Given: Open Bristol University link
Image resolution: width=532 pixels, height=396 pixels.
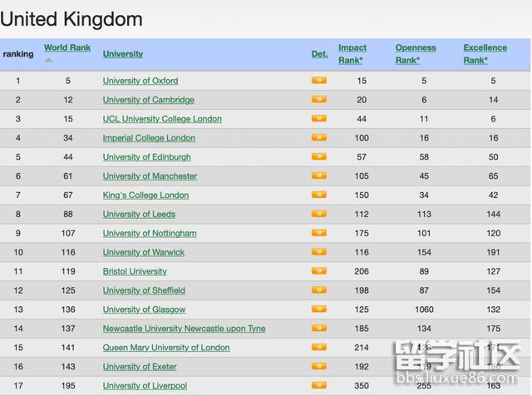Looking at the screenshot, I should (x=135, y=271).
